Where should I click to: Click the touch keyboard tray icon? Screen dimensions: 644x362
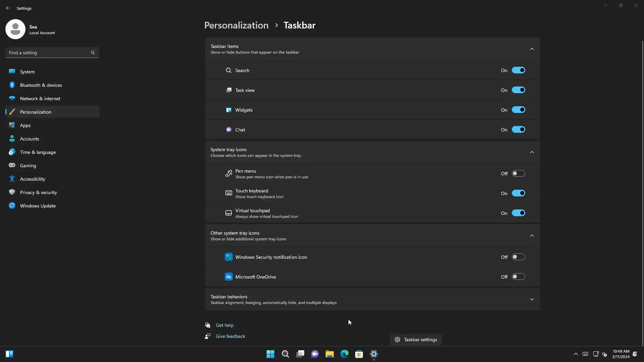point(585,354)
